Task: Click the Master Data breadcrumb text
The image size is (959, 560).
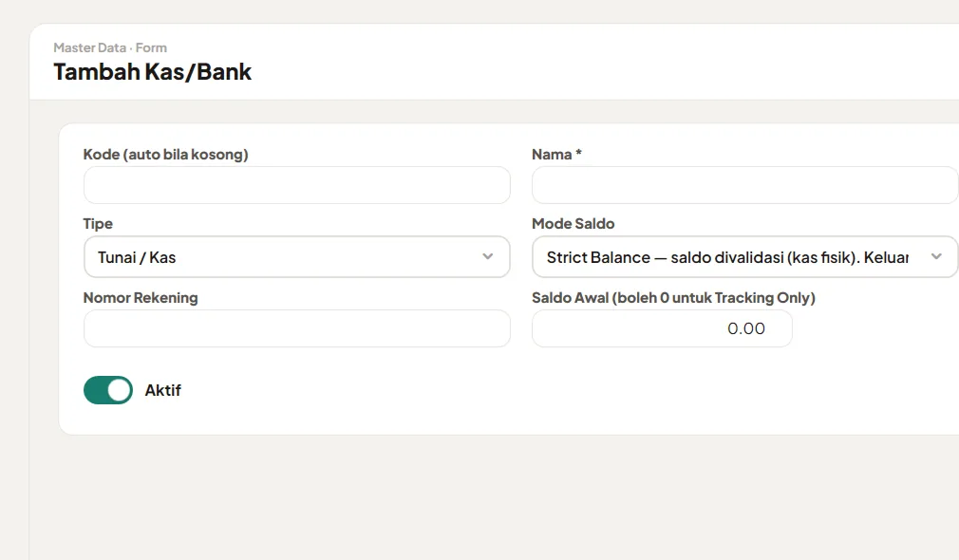Action: 90,47
